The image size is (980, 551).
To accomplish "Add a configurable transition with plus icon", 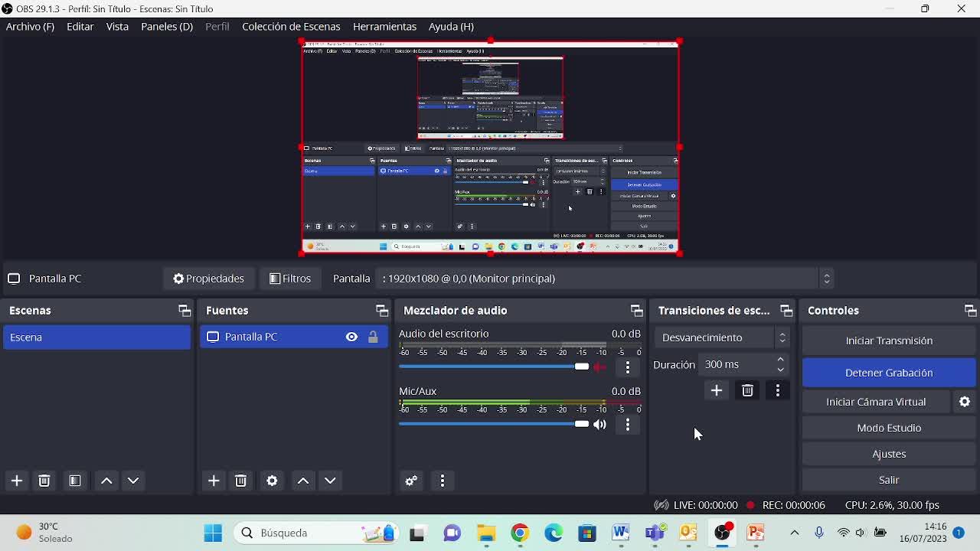I will [x=717, y=391].
